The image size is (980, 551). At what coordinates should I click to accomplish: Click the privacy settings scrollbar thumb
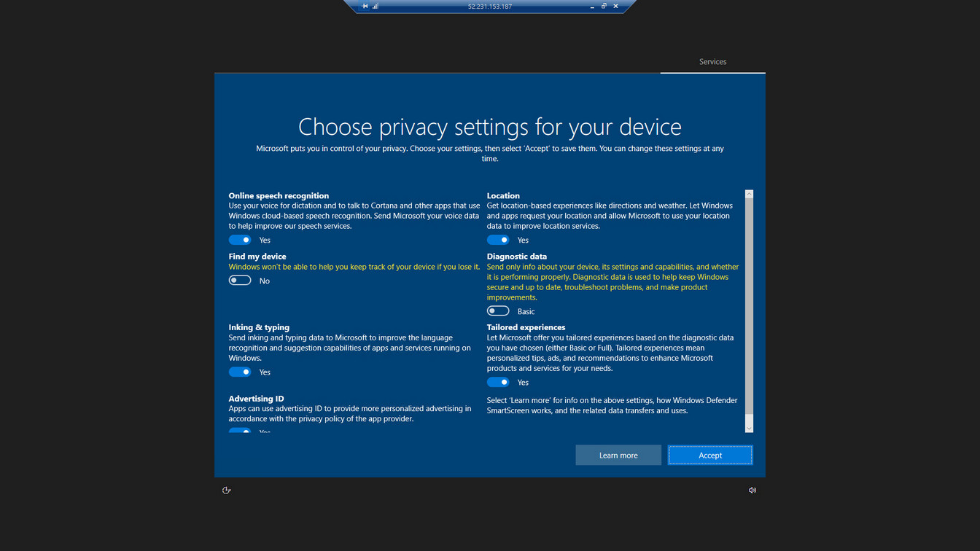[749, 306]
